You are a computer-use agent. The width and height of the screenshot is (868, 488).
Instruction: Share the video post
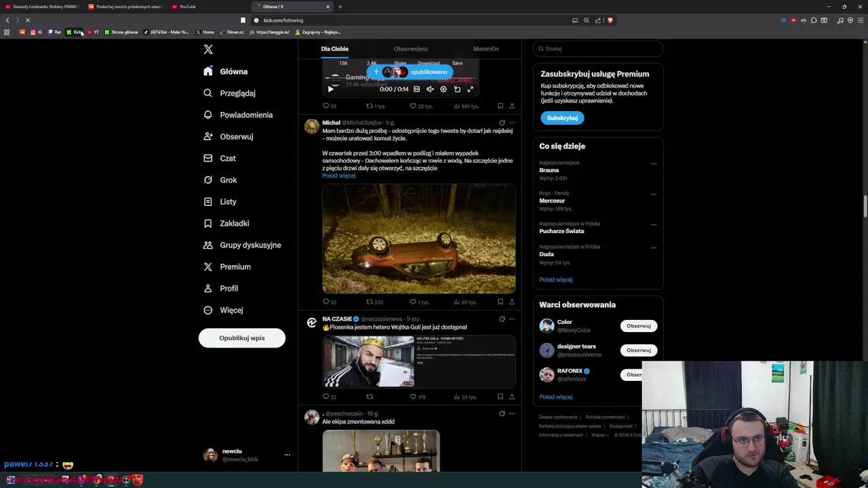[512, 106]
